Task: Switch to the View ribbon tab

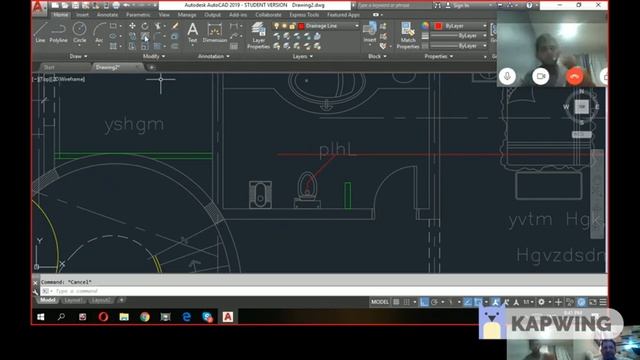Action: (x=164, y=15)
